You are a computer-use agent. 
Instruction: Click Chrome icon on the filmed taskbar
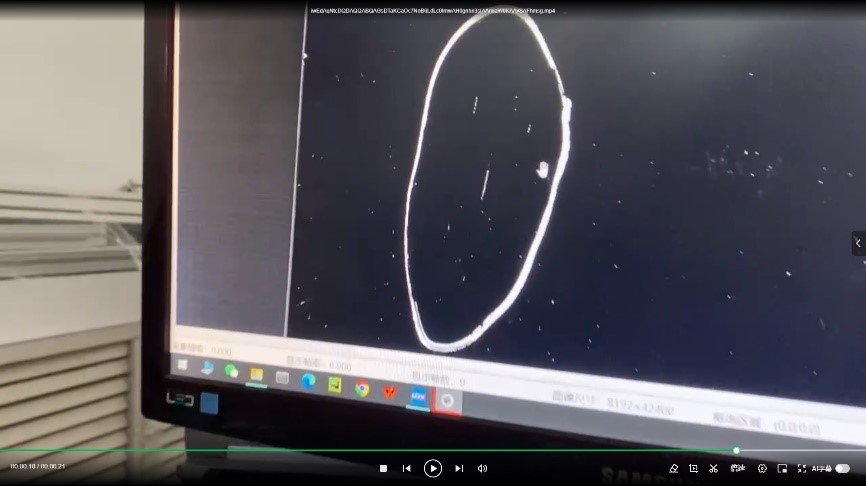[x=362, y=389]
